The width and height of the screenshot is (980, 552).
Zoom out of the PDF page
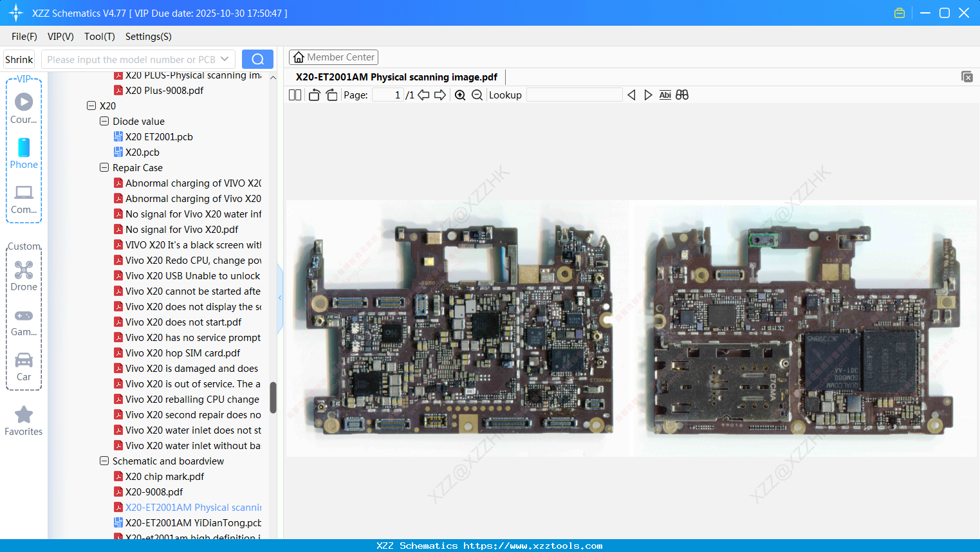coord(477,95)
